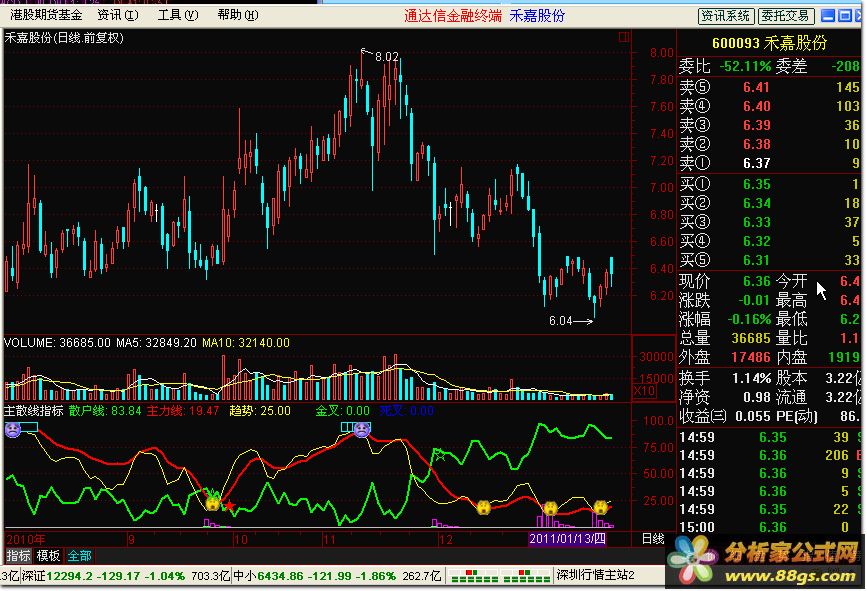Viewport: 867px width, 591px height.
Task: Click the 卖② 6.38 ask row
Action: pos(769,144)
